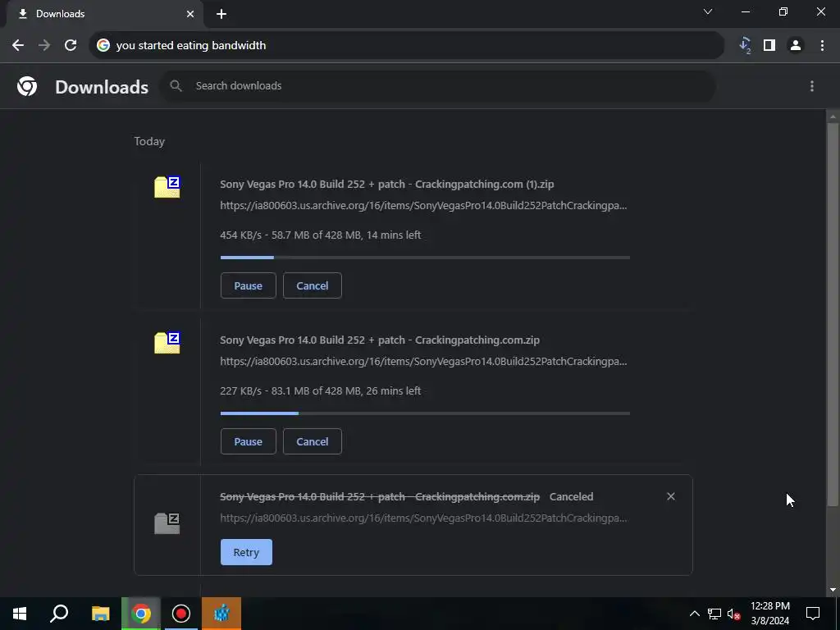Click the Chrome logo beside Downloads title

pyautogui.click(x=27, y=86)
